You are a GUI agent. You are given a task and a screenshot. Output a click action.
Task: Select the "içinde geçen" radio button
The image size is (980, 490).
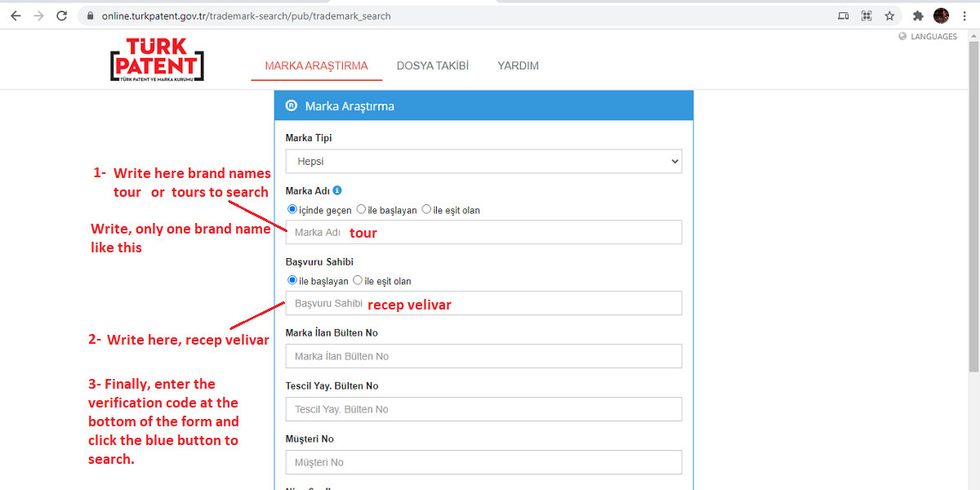(293, 210)
